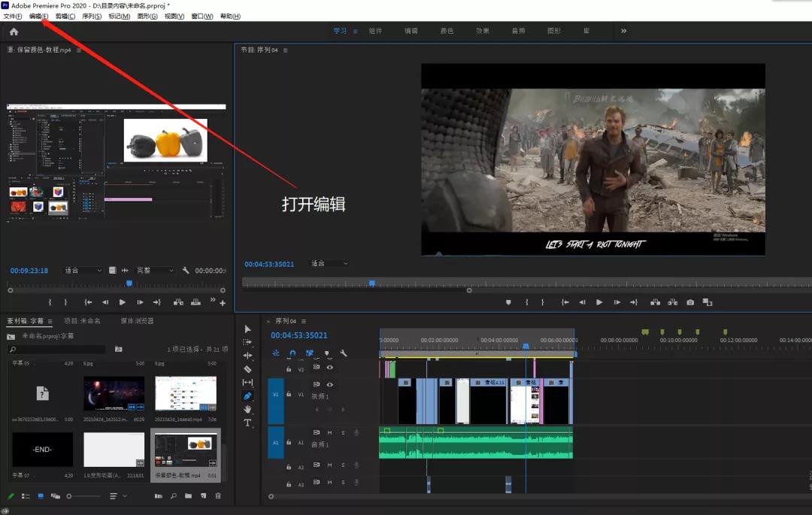The image size is (812, 515).
Task: Select the -END- clip thumbnail
Action: click(42, 450)
